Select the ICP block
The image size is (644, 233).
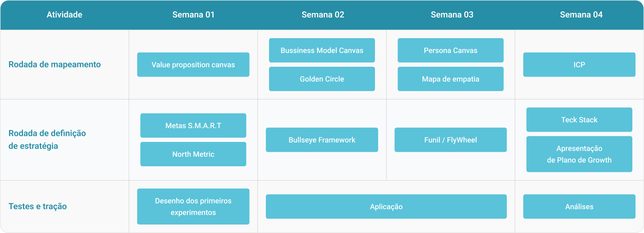coord(579,65)
